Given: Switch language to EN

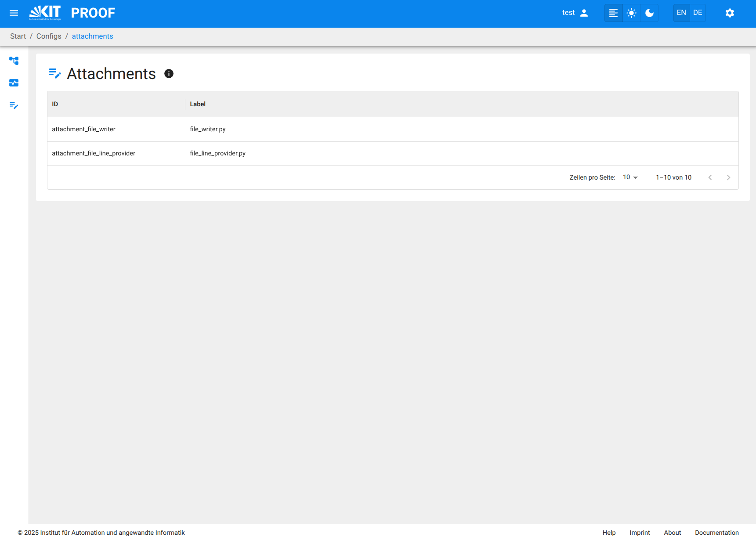Looking at the screenshot, I should 681,13.
